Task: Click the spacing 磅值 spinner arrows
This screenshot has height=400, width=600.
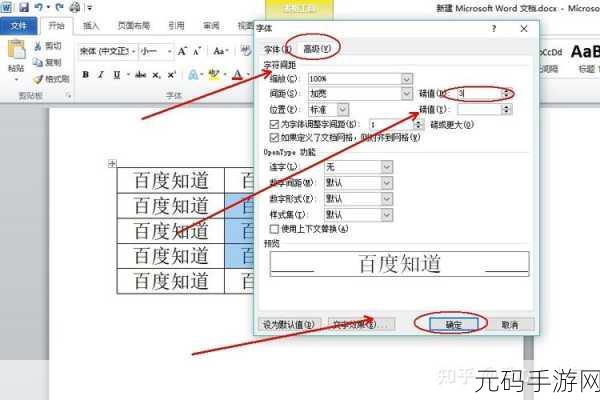Action: pyautogui.click(x=507, y=93)
